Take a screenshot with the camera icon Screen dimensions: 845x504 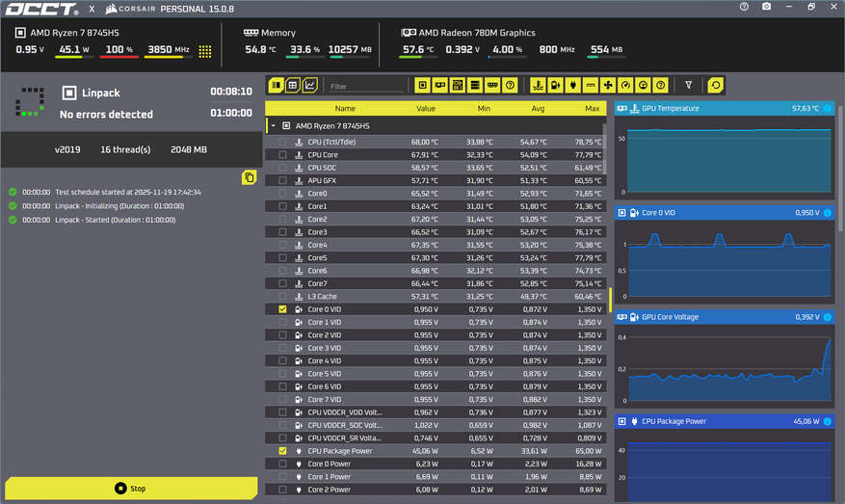tap(766, 7)
